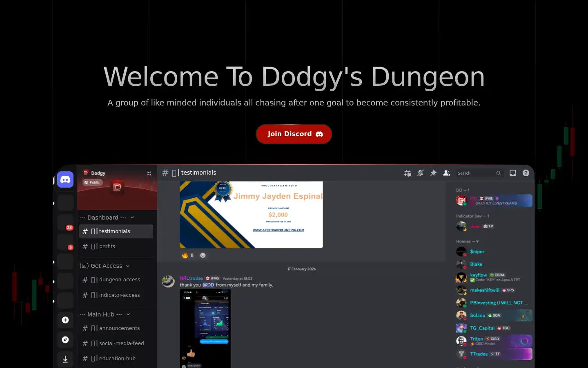
Task: Open the server icon with 23 badge
Action: pyautogui.click(x=65, y=222)
